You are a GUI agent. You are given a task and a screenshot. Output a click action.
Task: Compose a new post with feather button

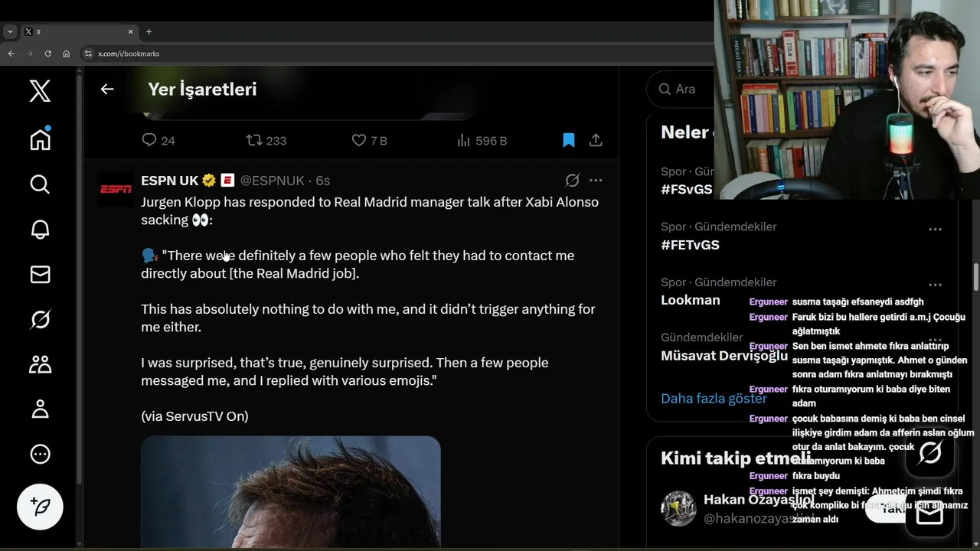point(40,507)
